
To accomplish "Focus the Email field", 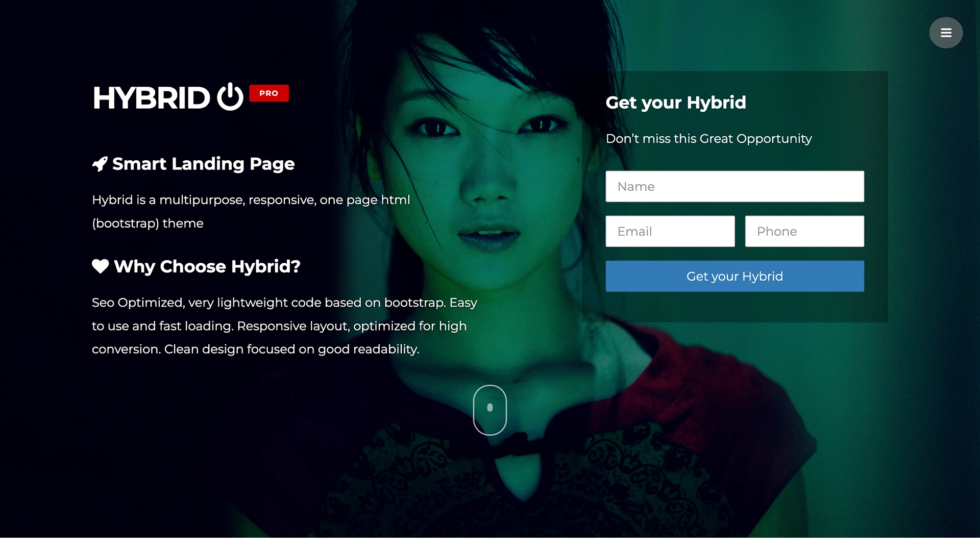I will 670,231.
